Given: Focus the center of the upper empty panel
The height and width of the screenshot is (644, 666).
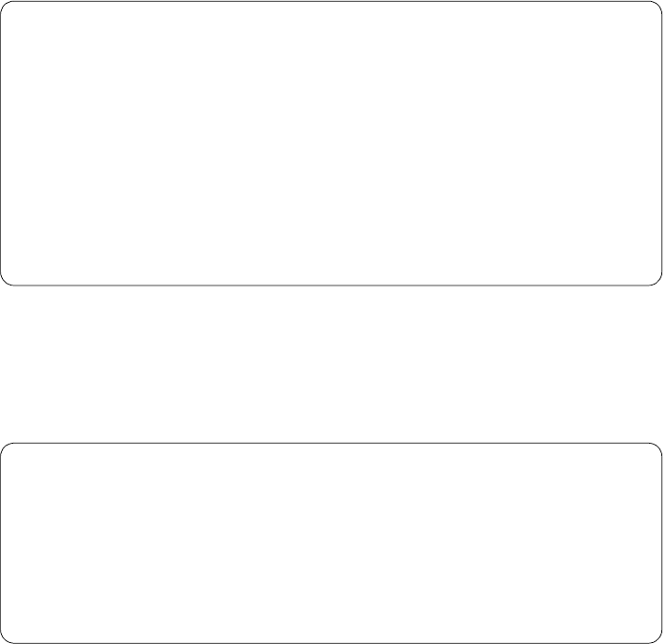Looking at the screenshot, I should tap(331, 143).
